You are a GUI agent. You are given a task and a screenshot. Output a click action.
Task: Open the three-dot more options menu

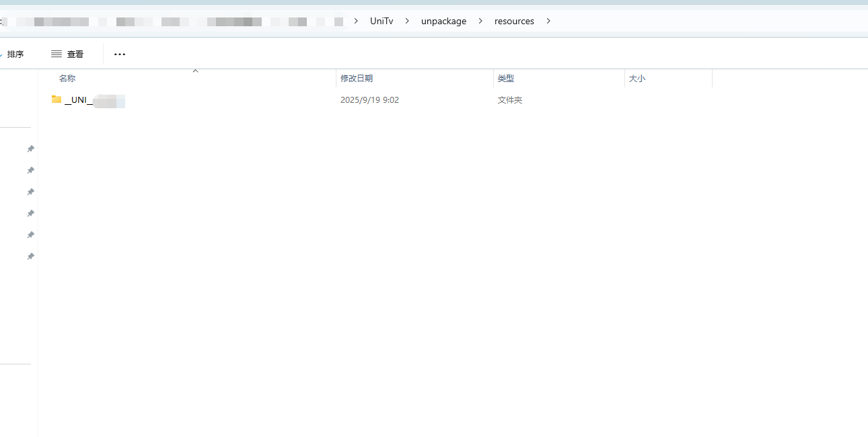click(x=120, y=54)
